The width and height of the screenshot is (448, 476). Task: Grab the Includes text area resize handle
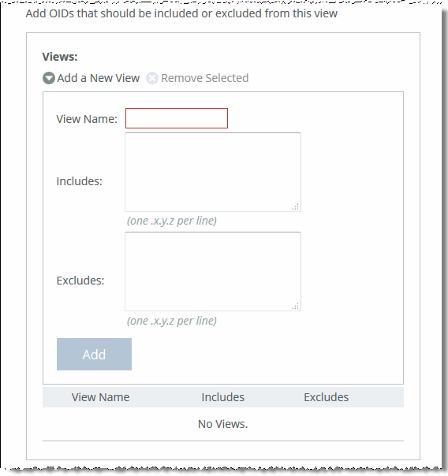point(296,206)
